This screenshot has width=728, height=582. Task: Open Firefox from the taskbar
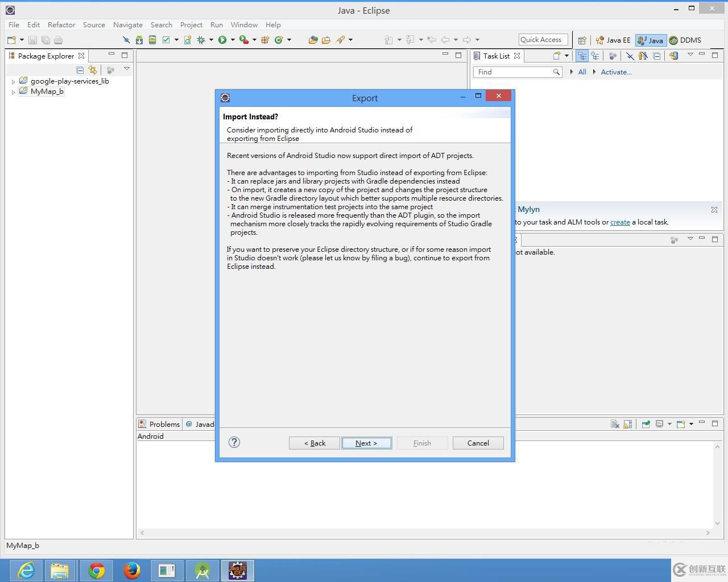click(132, 570)
